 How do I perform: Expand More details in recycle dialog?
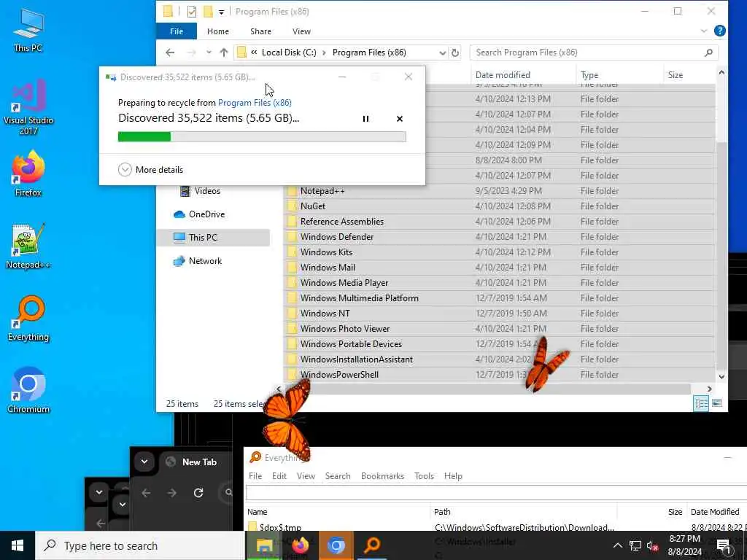pyautogui.click(x=150, y=169)
